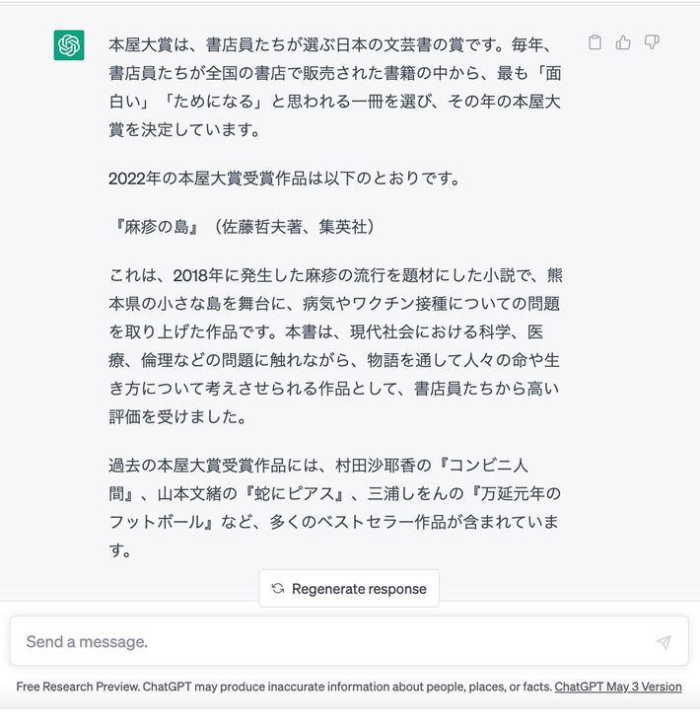Click the paper plane send icon
This screenshot has height=728, width=700.
664,642
